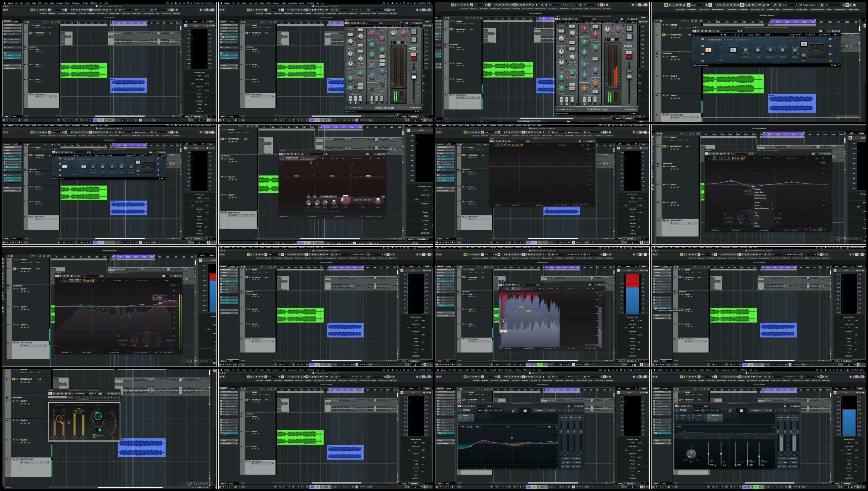Choose Delete in Pro-Q context menu
Viewport: 868px width, 491px height.
pos(757,226)
